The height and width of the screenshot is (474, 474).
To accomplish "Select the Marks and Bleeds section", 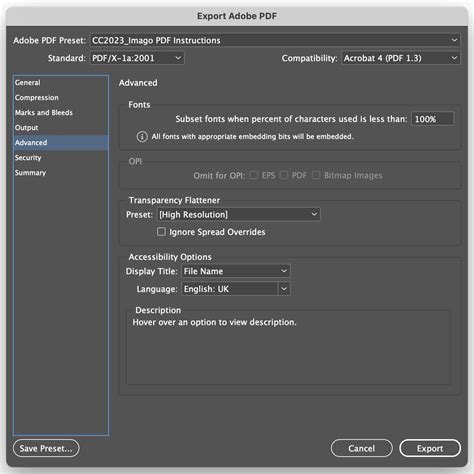I will tap(61, 113).
